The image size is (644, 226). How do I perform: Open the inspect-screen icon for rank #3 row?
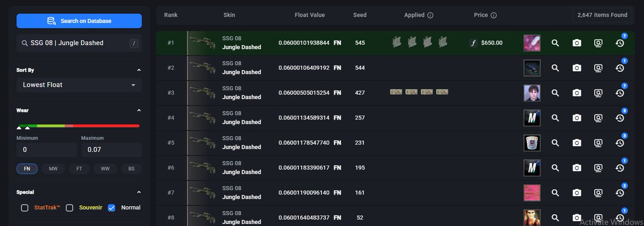(598, 93)
